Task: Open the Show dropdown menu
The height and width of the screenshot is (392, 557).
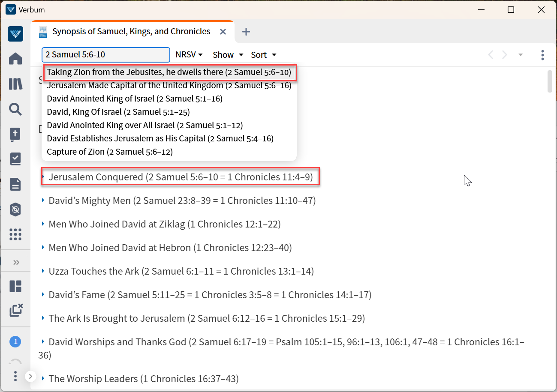Action: pyautogui.click(x=228, y=55)
